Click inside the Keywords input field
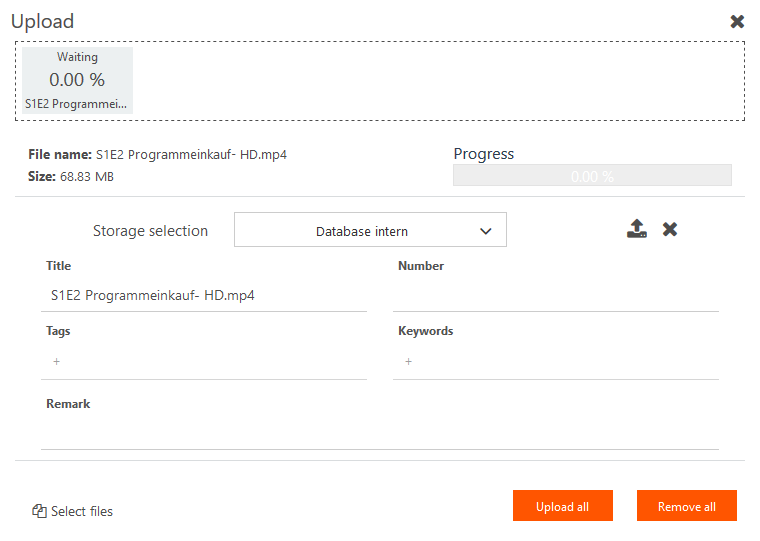This screenshot has height=541, width=760. (x=556, y=362)
